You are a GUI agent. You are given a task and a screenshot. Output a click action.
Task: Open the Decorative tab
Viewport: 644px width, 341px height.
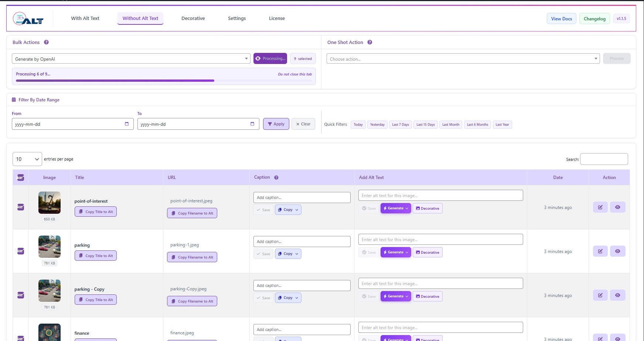point(193,18)
